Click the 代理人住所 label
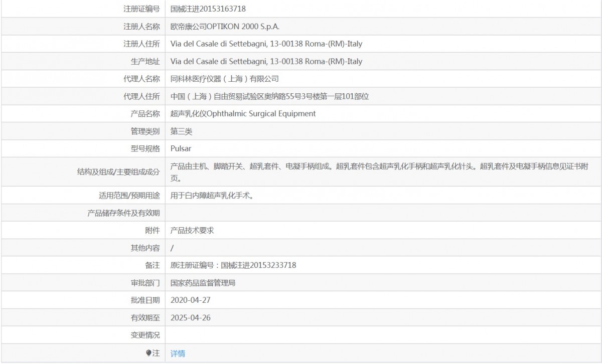Image resolution: width=602 pixels, height=364 pixels. 141,96
